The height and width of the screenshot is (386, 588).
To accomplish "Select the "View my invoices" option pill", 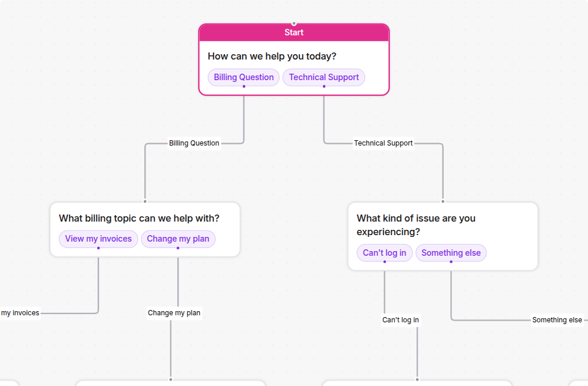I will [x=98, y=239].
